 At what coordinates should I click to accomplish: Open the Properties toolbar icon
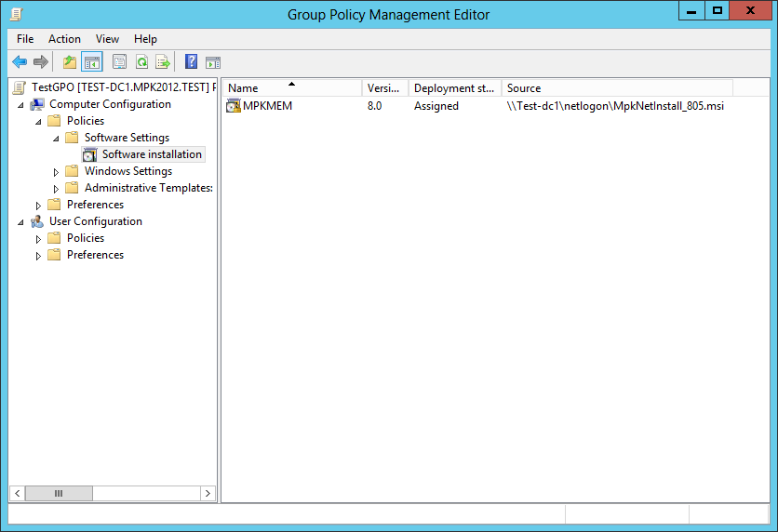(119, 62)
